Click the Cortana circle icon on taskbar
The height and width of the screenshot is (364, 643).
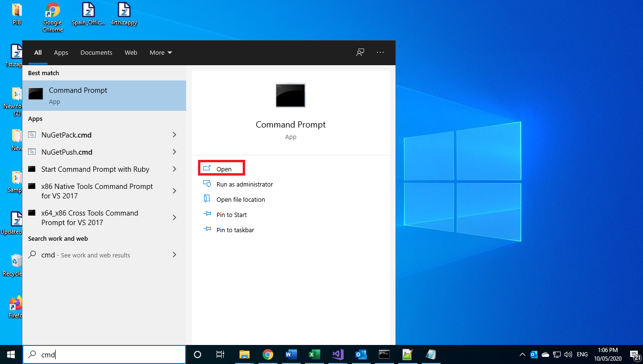[198, 354]
